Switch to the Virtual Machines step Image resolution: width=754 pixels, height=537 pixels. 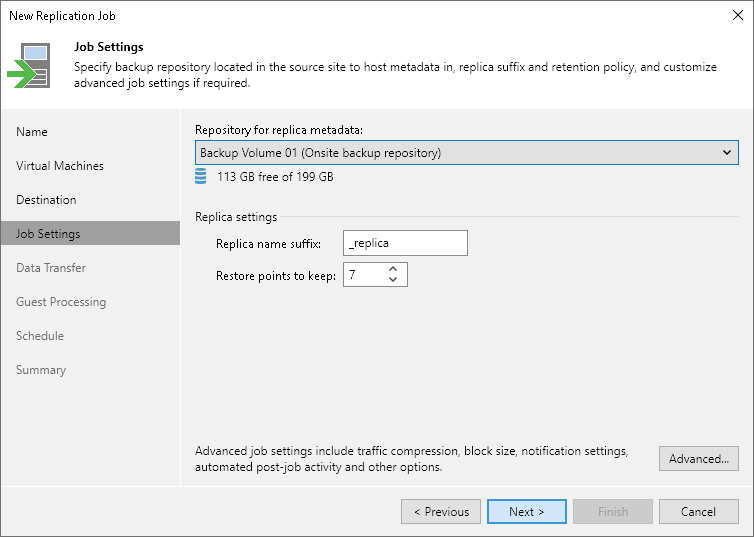click(x=60, y=166)
